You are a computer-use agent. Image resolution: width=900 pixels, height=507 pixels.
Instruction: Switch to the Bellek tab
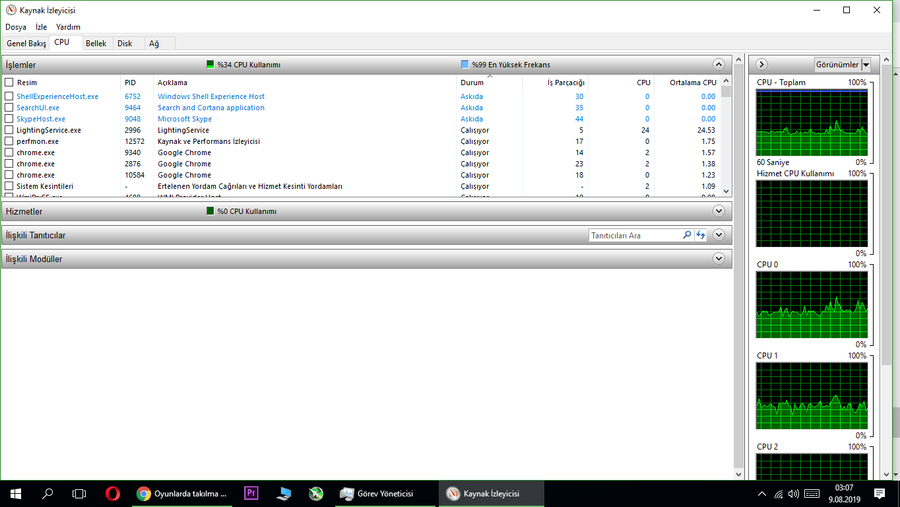[x=96, y=44]
